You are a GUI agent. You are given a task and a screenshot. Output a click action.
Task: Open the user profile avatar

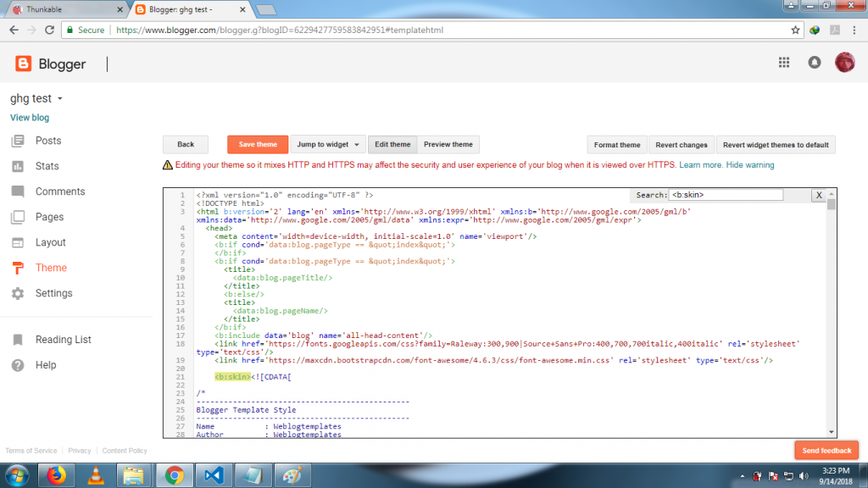click(844, 63)
